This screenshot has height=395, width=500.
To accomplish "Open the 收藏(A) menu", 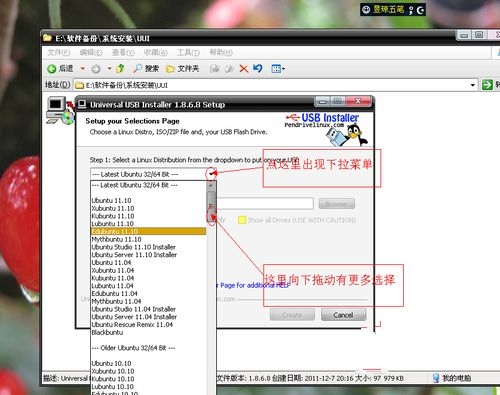I will 155,52.
